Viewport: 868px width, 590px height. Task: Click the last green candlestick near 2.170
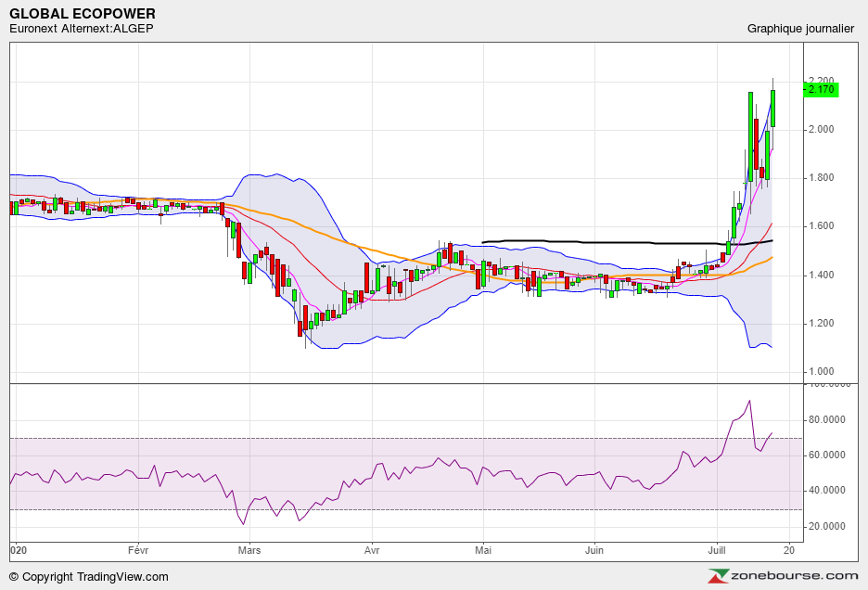pyautogui.click(x=772, y=108)
